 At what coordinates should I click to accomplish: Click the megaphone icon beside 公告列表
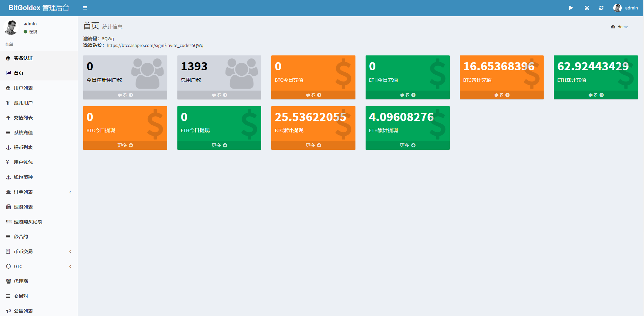[8, 311]
